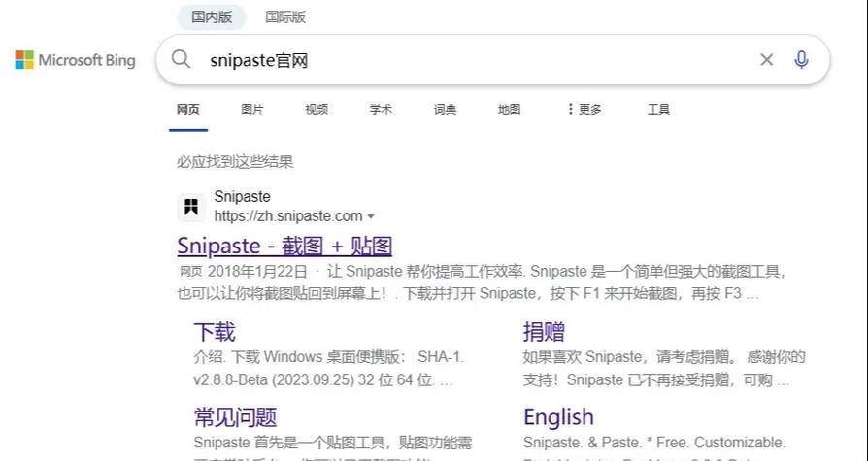Click the https://zh.snipaste.com URL text
868x461 pixels.
click(288, 215)
